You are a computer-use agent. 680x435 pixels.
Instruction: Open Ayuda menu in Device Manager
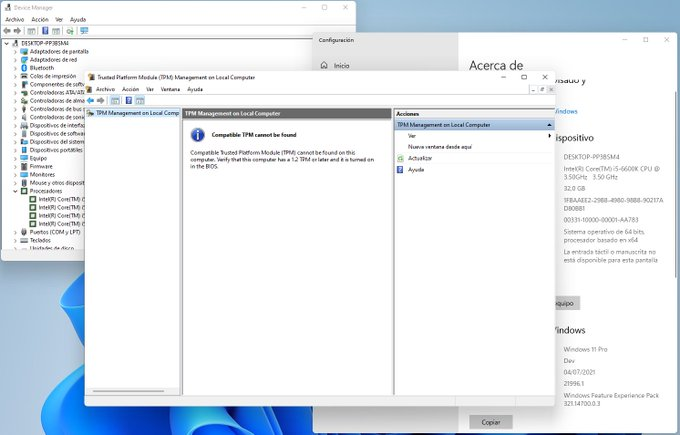(x=78, y=20)
